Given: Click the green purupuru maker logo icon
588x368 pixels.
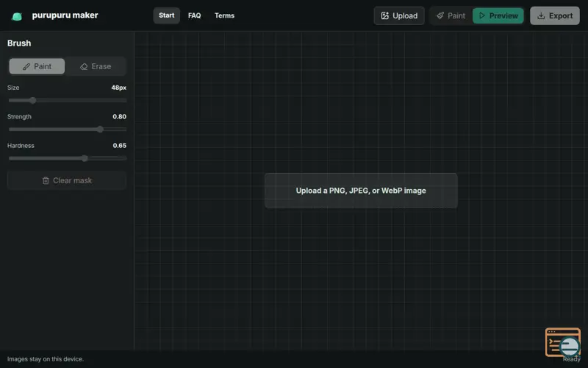Looking at the screenshot, I should tap(17, 16).
